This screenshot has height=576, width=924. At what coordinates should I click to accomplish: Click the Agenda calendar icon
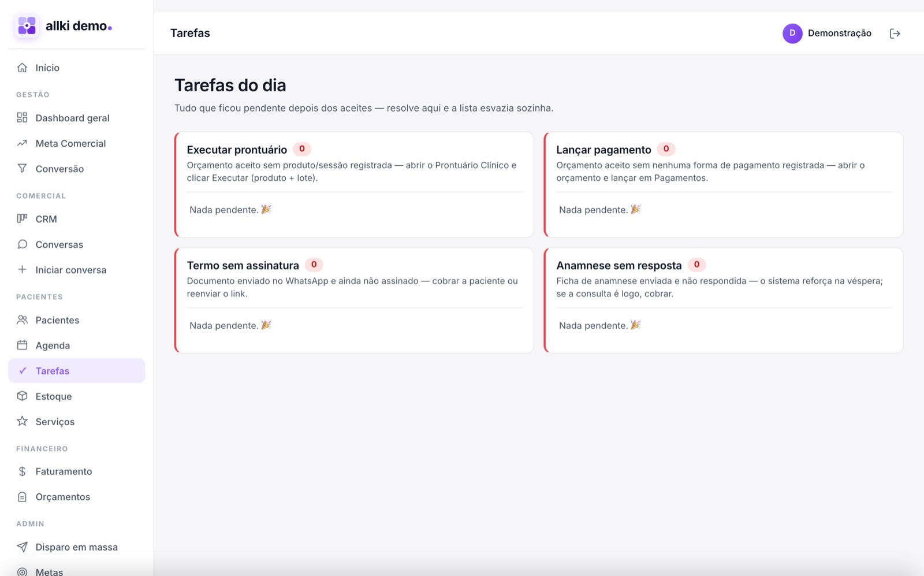[x=22, y=345]
